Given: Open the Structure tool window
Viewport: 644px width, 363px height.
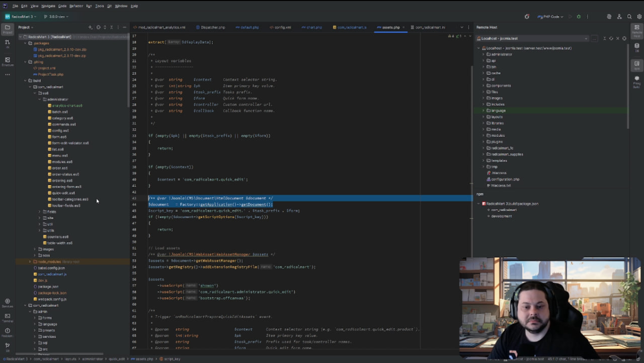Looking at the screenshot, I should (7, 61).
